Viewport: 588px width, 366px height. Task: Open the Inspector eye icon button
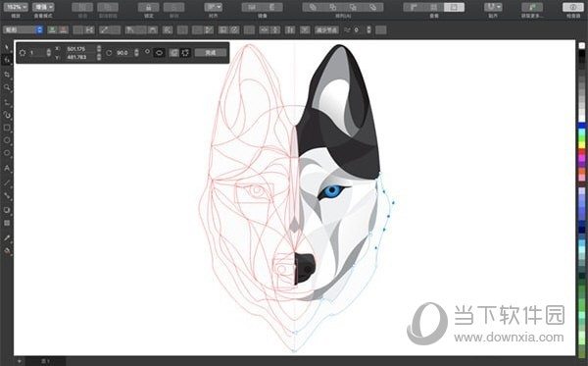click(x=573, y=7)
